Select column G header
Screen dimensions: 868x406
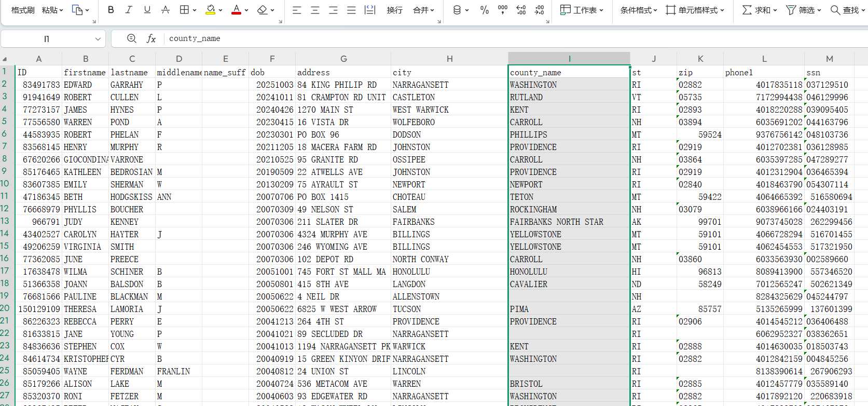click(x=343, y=59)
